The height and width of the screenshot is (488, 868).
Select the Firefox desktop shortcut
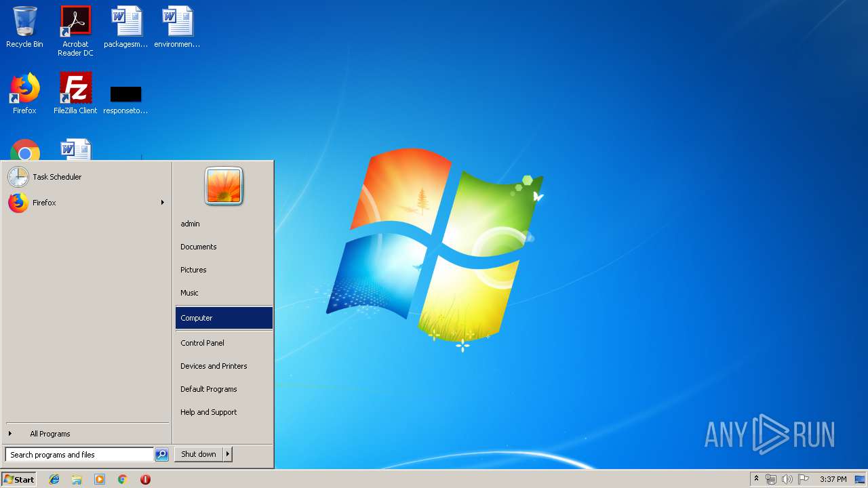point(24,94)
